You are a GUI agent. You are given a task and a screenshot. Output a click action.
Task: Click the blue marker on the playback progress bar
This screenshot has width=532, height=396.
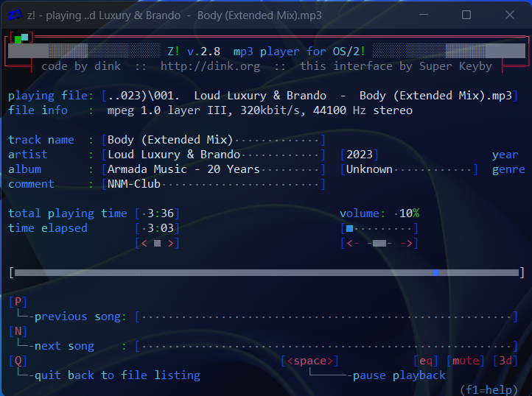click(436, 272)
